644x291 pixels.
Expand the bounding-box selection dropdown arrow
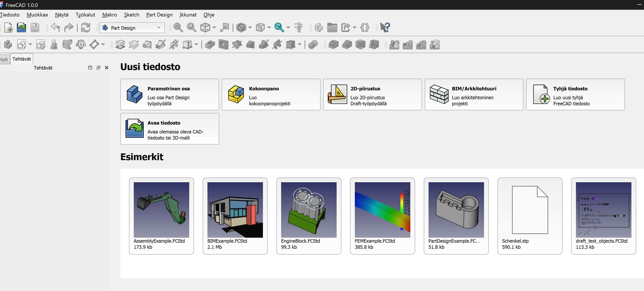coord(269,28)
